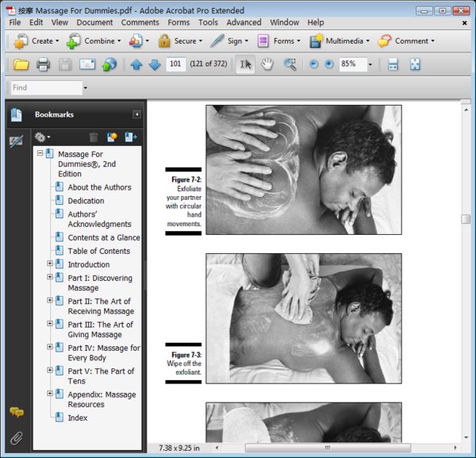
Task: Click the Create PDF icon
Action: (21, 41)
